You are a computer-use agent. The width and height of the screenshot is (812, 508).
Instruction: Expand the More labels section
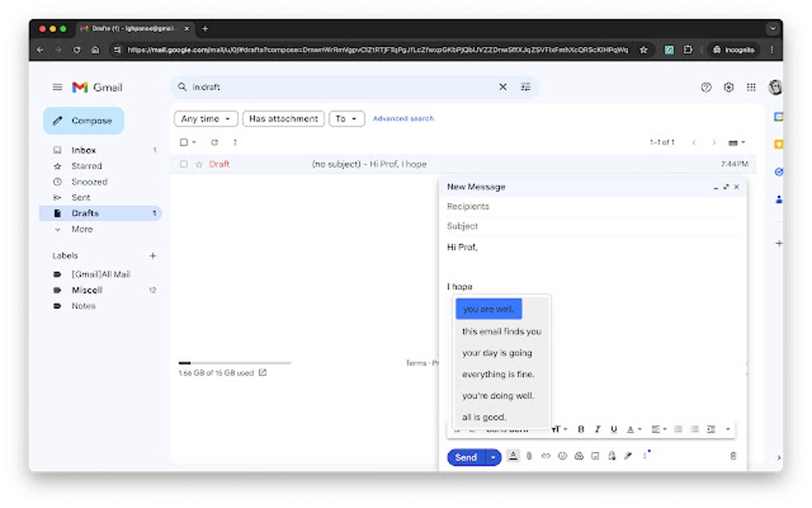point(80,229)
